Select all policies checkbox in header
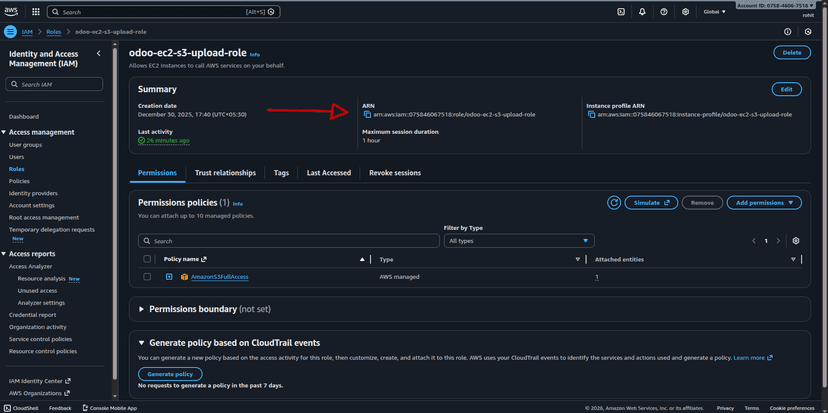The image size is (828, 413). [147, 259]
